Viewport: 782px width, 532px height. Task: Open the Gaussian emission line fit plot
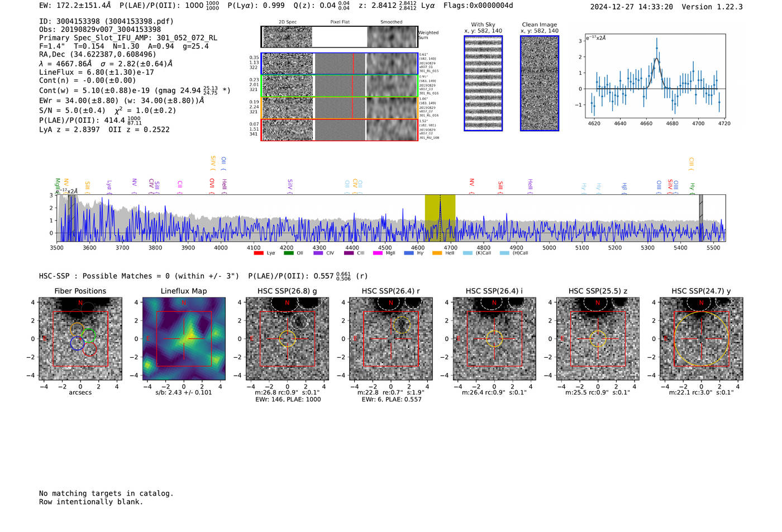[x=655, y=76]
